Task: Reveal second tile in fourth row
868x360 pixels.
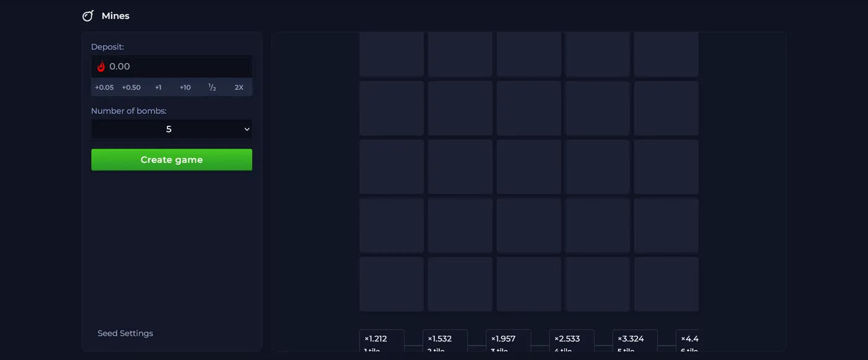Action: [x=460, y=226]
